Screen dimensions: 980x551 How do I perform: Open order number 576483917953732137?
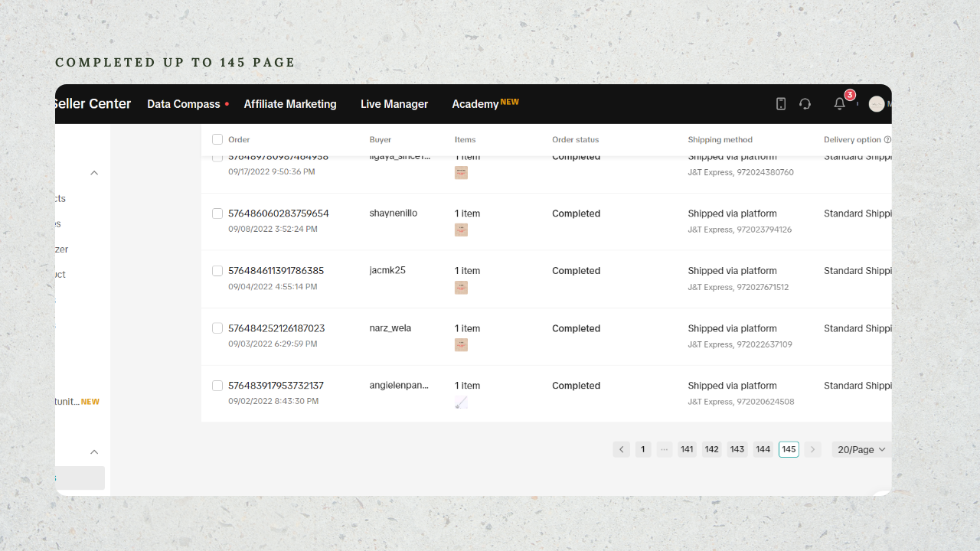pyautogui.click(x=276, y=386)
